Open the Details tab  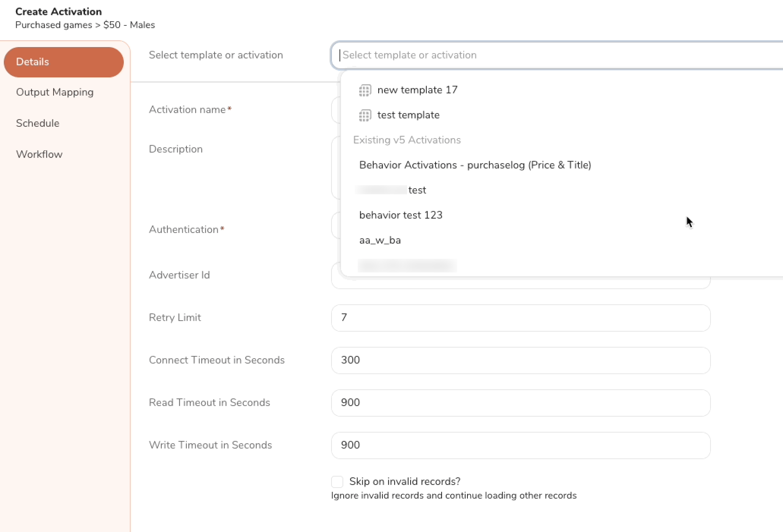point(63,62)
